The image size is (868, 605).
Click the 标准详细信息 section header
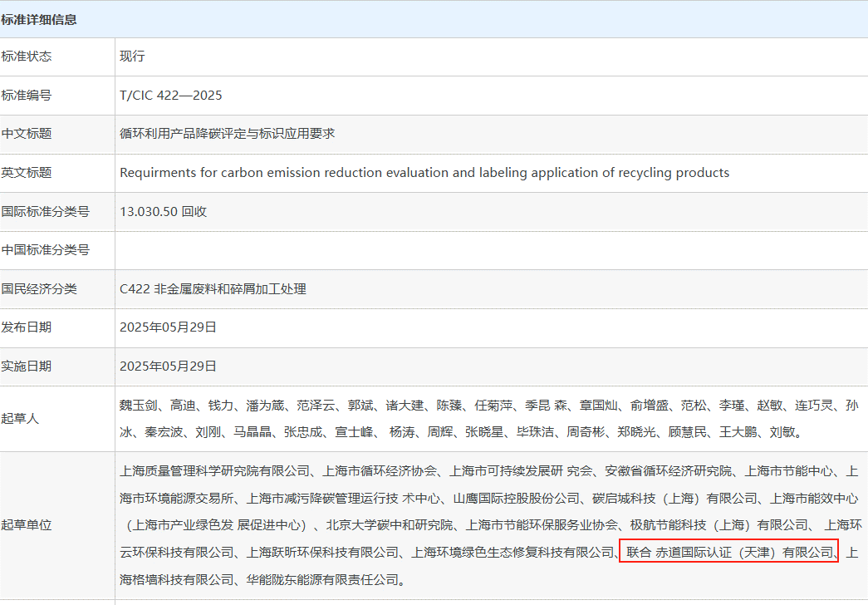(x=39, y=19)
